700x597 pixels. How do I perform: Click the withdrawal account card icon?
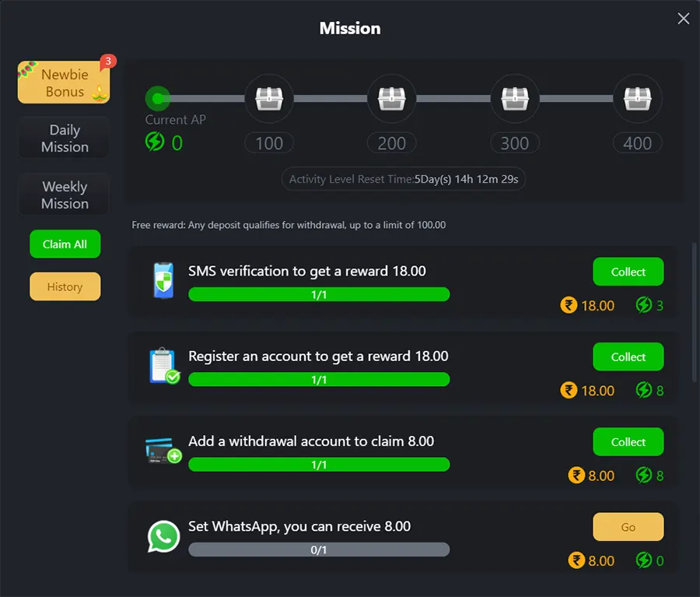point(163,451)
